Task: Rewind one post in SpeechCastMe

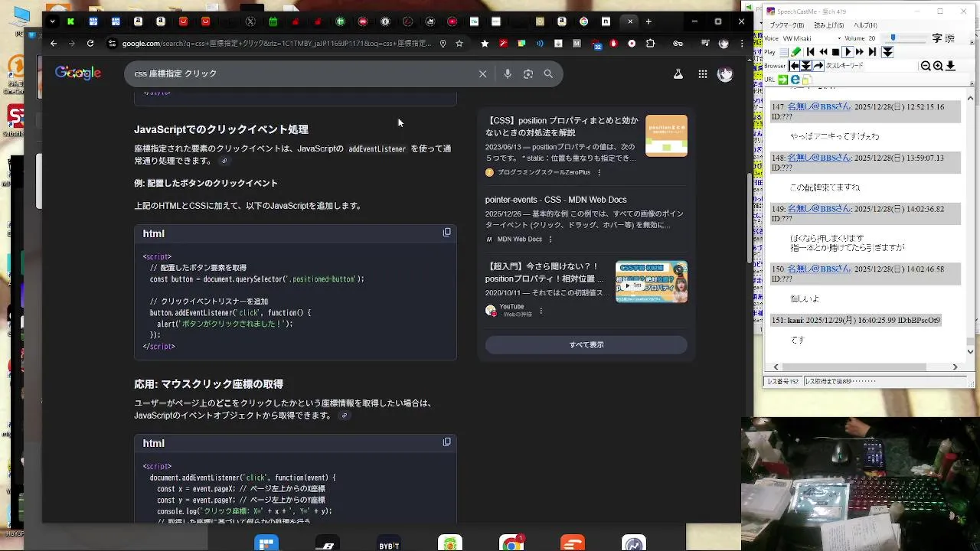Action: [823, 52]
